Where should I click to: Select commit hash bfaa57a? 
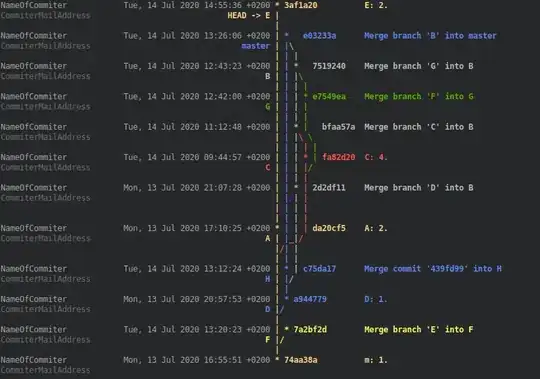(338, 127)
